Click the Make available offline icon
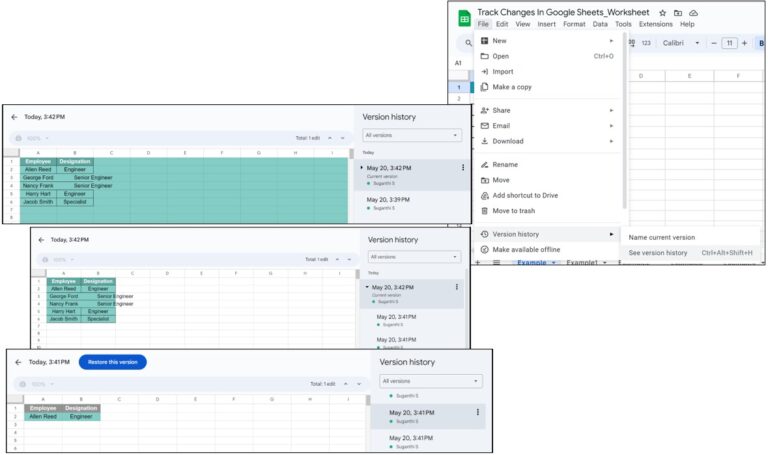This screenshot has width=768, height=455. [484, 250]
